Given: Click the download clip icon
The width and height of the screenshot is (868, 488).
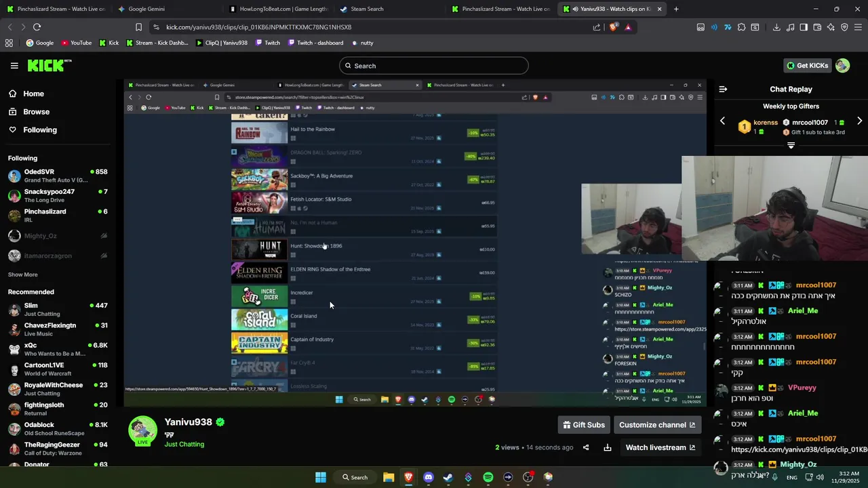Looking at the screenshot, I should (x=608, y=447).
